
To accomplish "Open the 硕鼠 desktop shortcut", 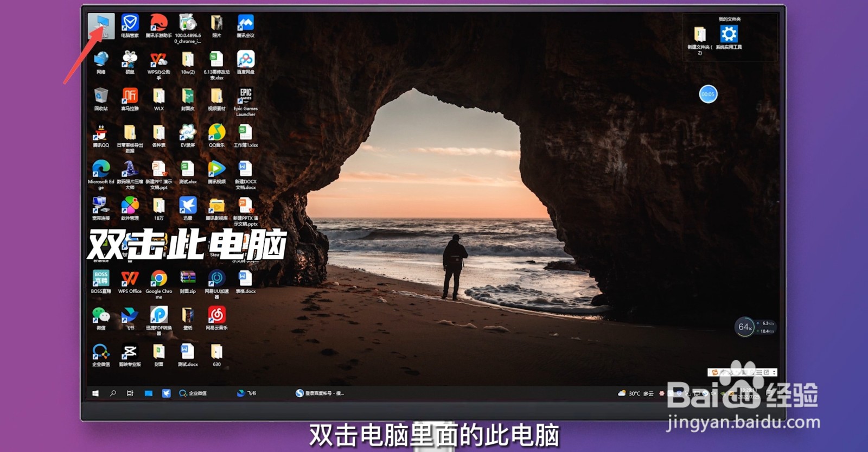I will (130, 62).
